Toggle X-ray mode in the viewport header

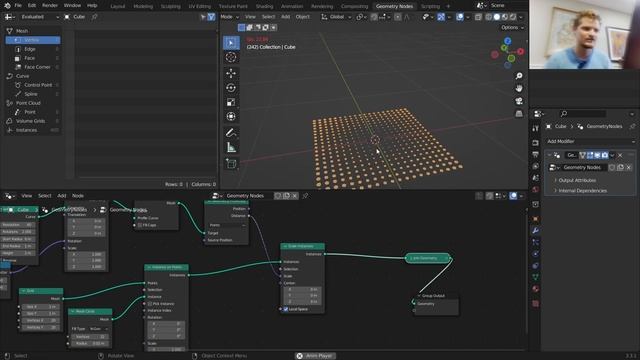point(478,17)
